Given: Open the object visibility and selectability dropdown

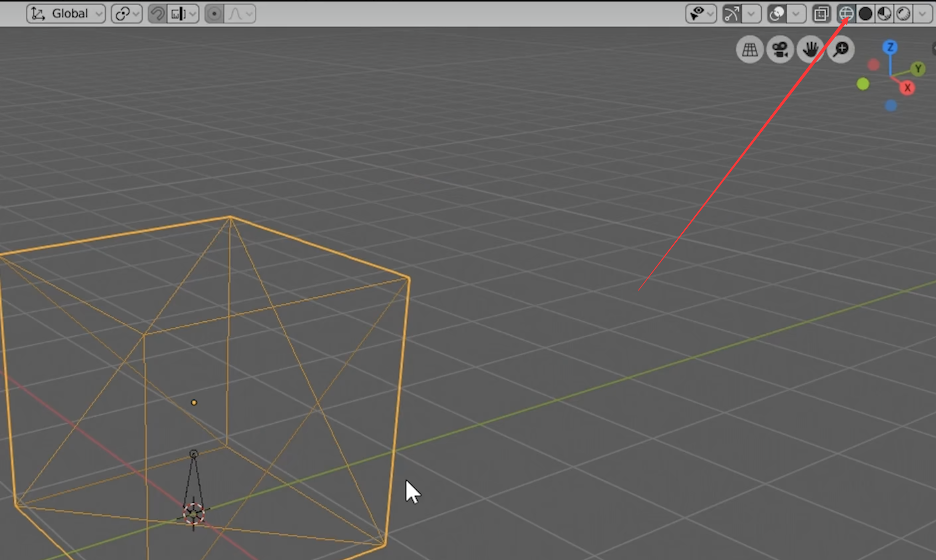Looking at the screenshot, I should point(701,13).
